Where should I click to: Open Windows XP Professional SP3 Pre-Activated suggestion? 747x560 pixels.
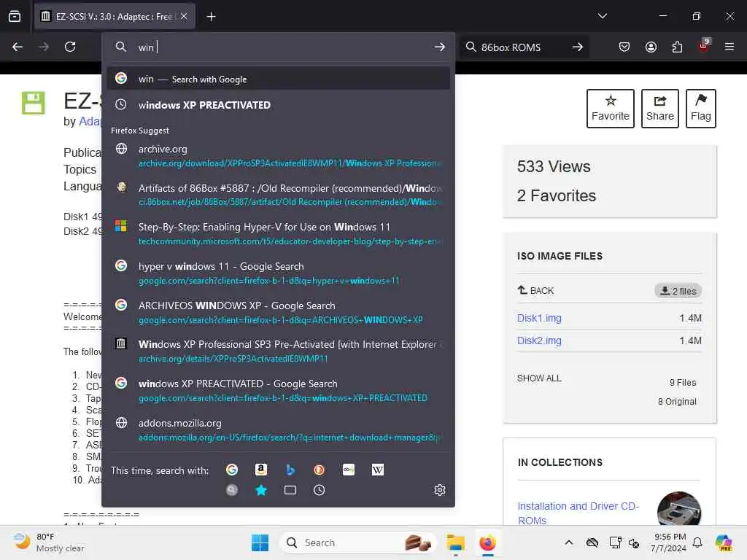point(278,351)
